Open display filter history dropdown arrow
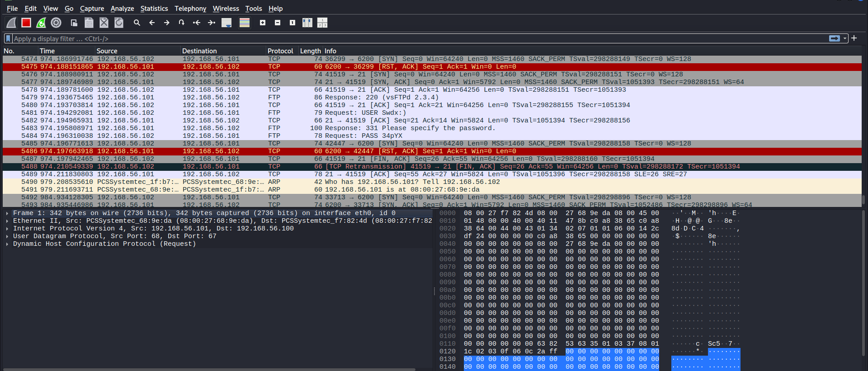Screen dimensions: 868x371 845,38
